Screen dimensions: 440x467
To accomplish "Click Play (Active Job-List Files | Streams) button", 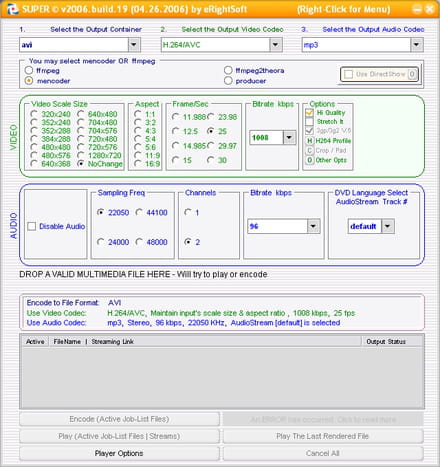I will point(119,436).
